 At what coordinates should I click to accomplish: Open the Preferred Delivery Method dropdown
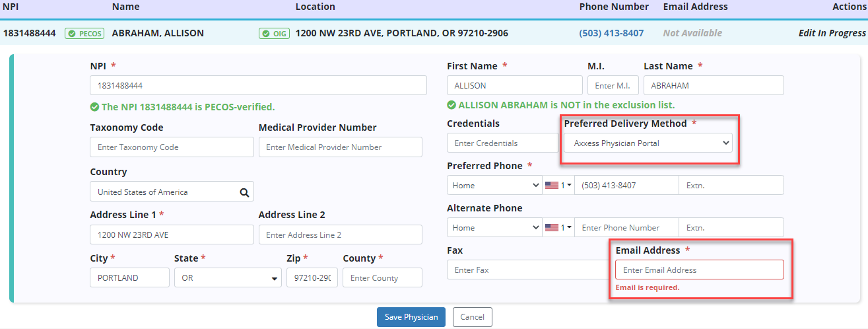[x=648, y=143]
